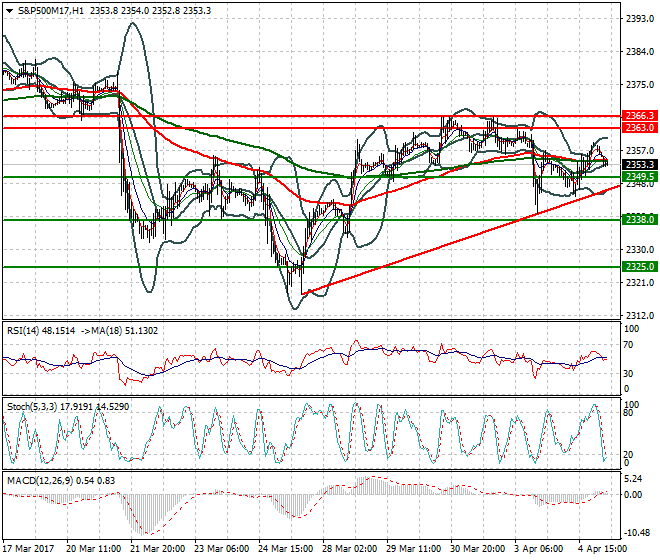Click the 24 Mar 15:00 time label
Viewport: 660px width, 560px height.
coord(285,549)
